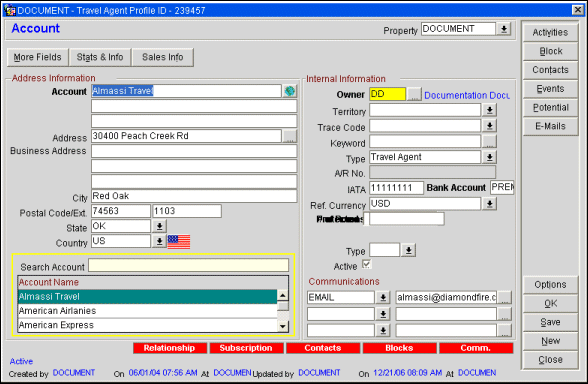This screenshot has width=588, height=384.
Task: Click the red Relationship button
Action: [170, 348]
